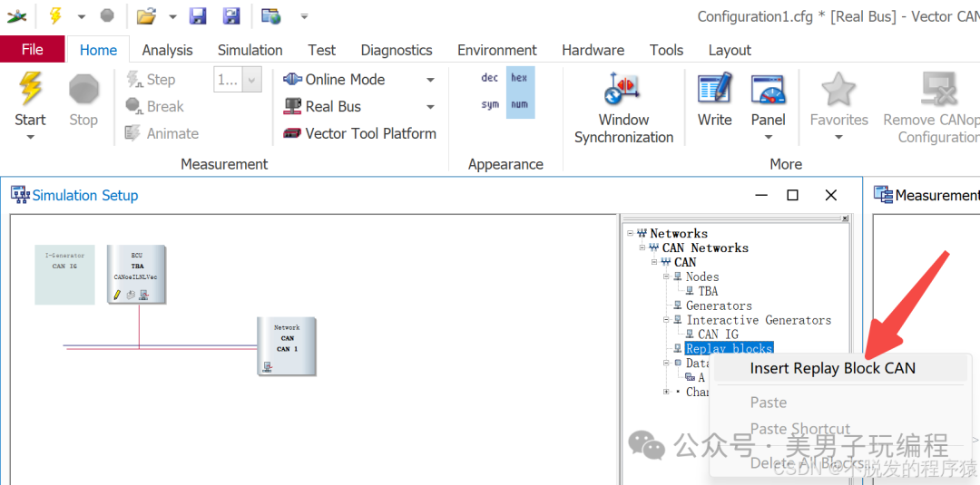Viewport: 980px width, 485px height.
Task: Collapse the Interactive Generators branch
Action: pos(667,320)
